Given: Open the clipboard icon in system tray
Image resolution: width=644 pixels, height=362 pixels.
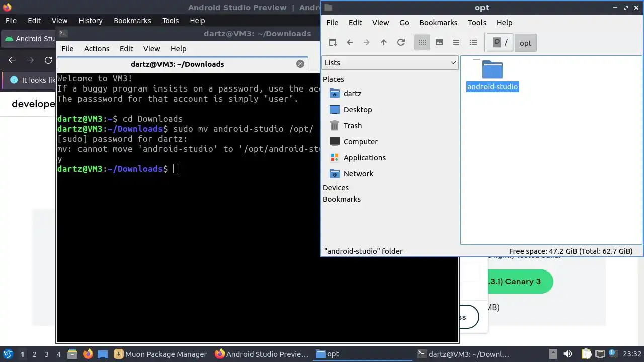Looking at the screenshot, I should click(x=586, y=354).
